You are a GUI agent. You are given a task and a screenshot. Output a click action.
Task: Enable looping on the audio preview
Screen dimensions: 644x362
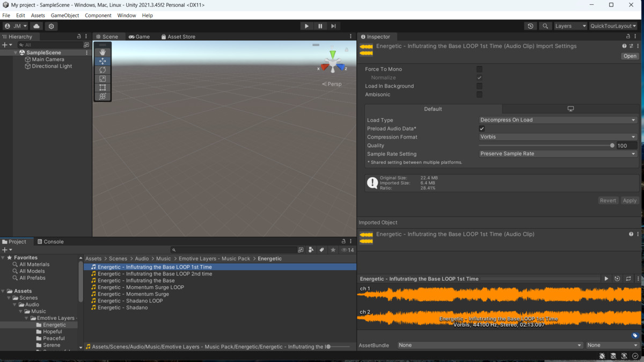pyautogui.click(x=628, y=279)
